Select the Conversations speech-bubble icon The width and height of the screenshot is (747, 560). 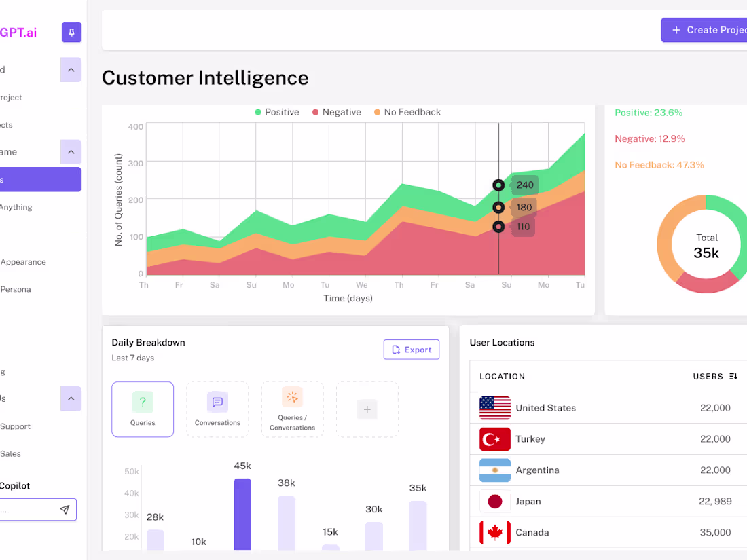point(217,402)
